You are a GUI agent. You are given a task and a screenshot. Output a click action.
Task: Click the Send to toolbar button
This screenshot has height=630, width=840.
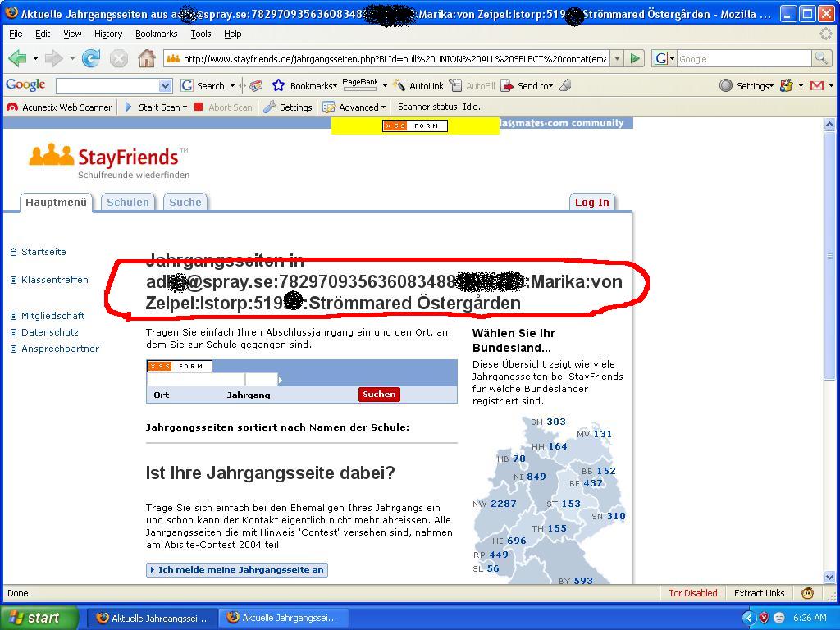[526, 85]
